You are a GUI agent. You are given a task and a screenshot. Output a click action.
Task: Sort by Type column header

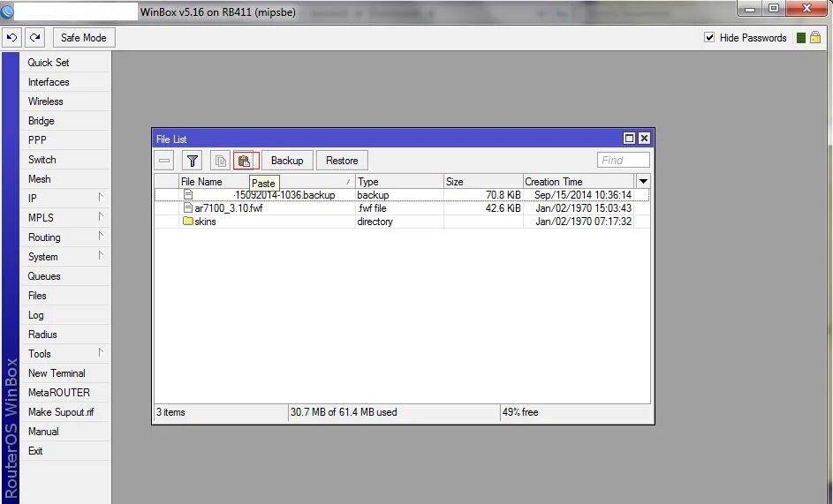(399, 182)
